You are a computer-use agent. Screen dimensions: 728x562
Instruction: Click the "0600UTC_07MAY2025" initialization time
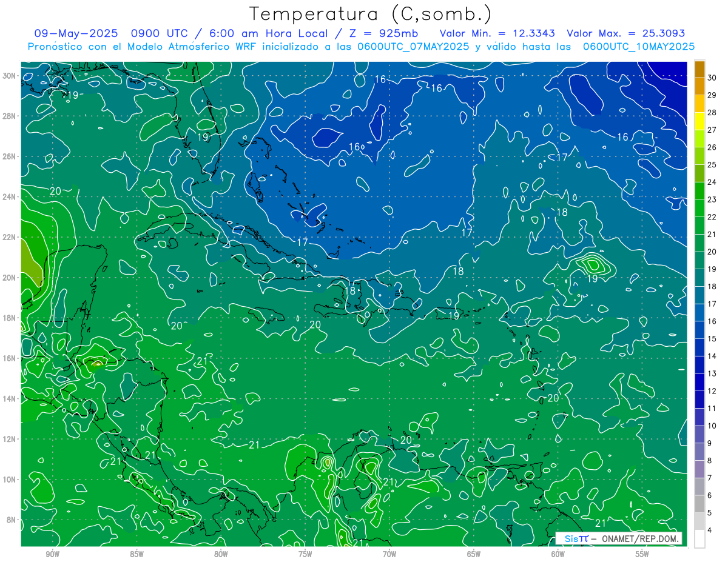pyautogui.click(x=413, y=46)
